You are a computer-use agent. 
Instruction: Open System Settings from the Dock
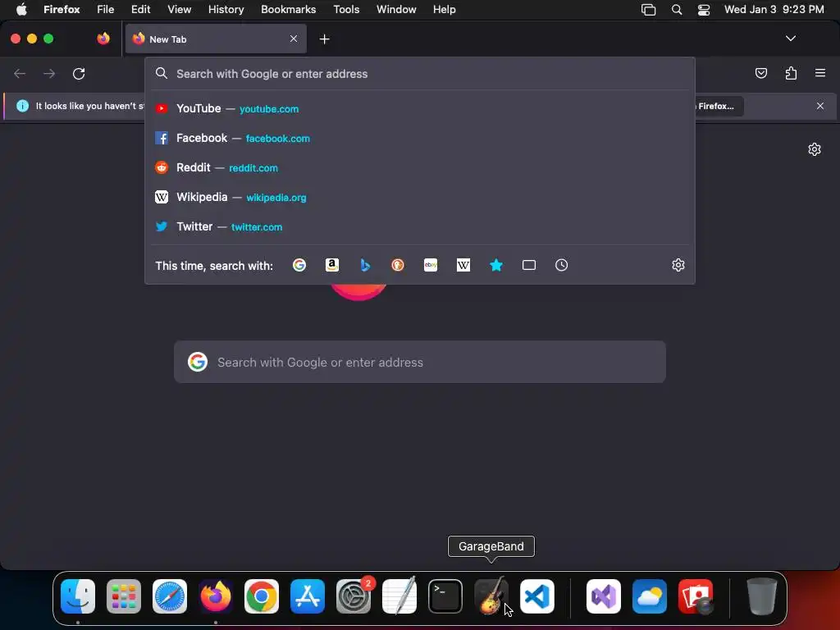coord(354,596)
